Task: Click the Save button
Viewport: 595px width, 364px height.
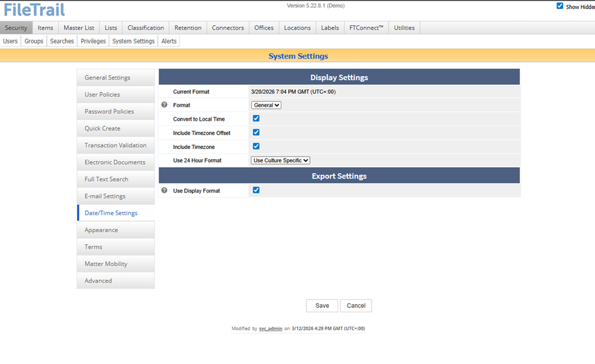Action: coord(322,305)
